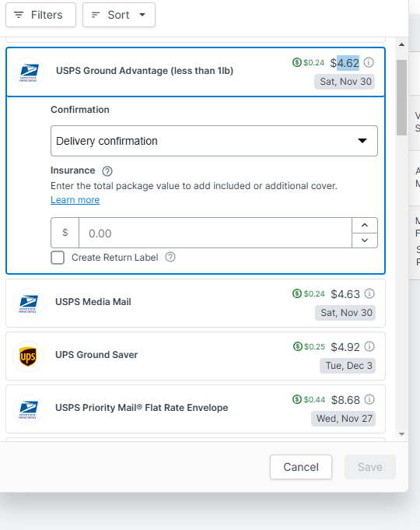Click help icon next to Create Return Label
The width and height of the screenshot is (420, 530).
pos(170,258)
